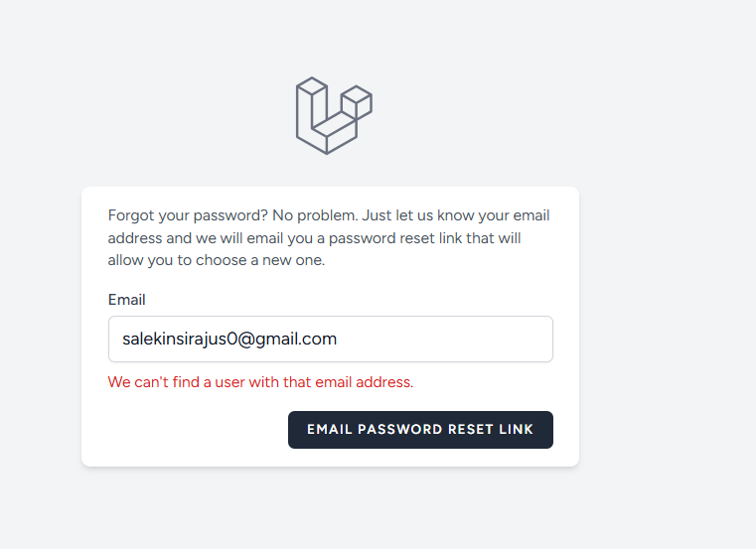This screenshot has width=756, height=549.
Task: Click the empty right end of Email field
Action: [x=477, y=339]
